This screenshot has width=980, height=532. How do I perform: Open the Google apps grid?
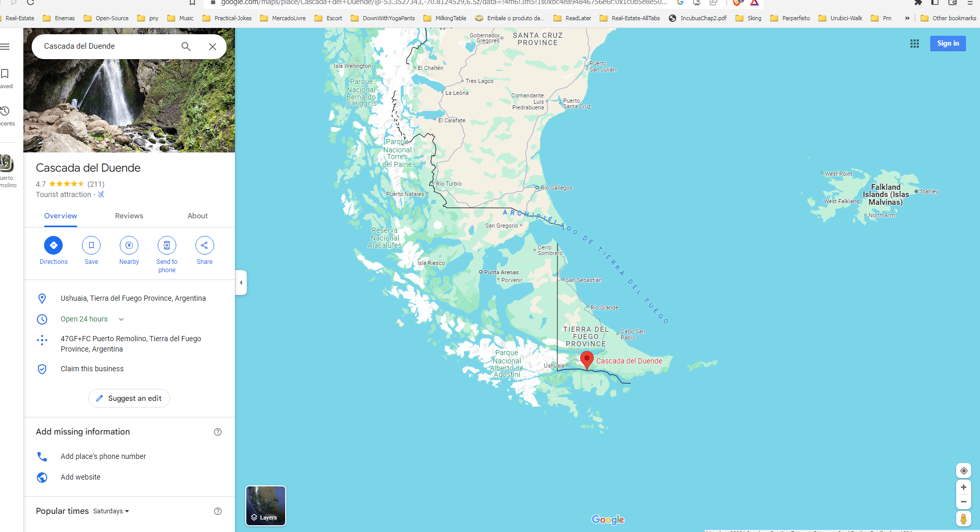coord(915,44)
